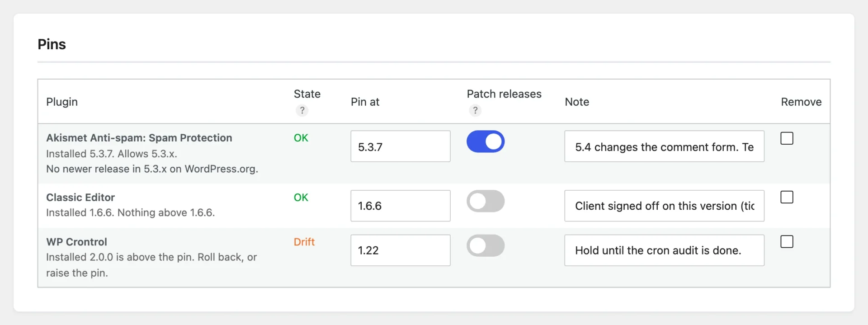The width and height of the screenshot is (868, 325).
Task: Tick the Remove checkbox for Classic Editor
Action: (x=787, y=197)
